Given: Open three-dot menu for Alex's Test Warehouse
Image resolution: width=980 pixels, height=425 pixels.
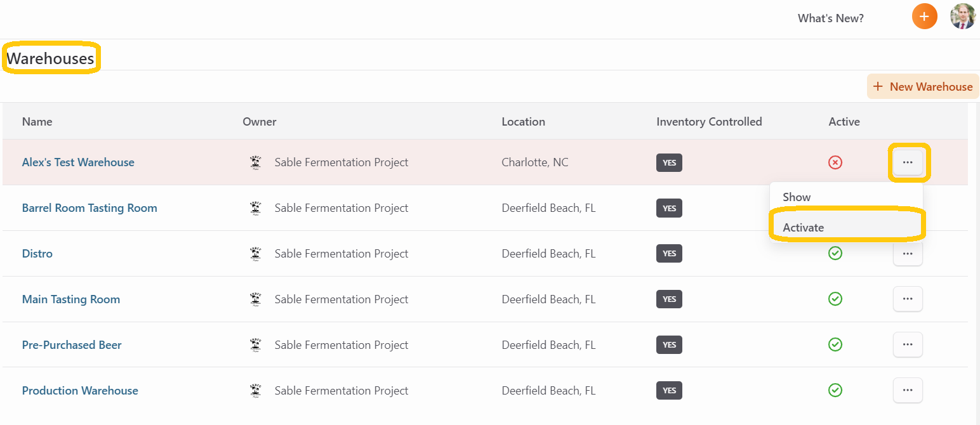Looking at the screenshot, I should [x=908, y=162].
